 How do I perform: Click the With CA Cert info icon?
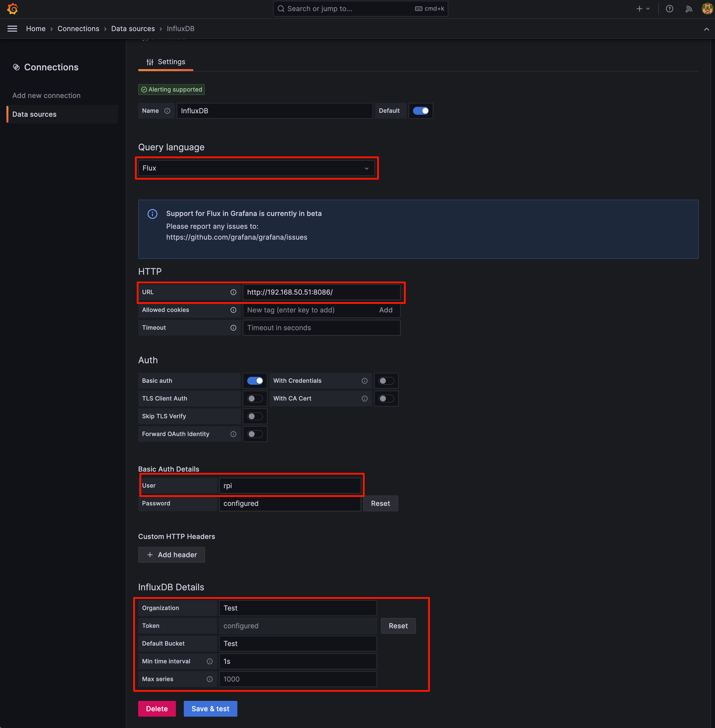[365, 399]
